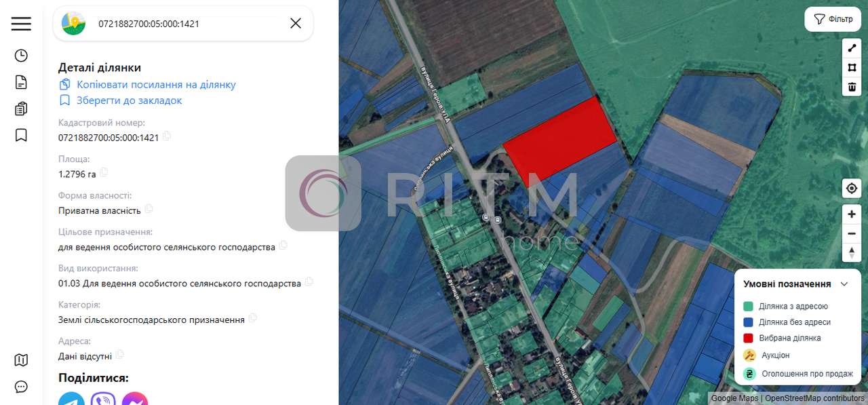Select the area polygon drawing tool
Screen dimensions: 868x405
click(852, 68)
